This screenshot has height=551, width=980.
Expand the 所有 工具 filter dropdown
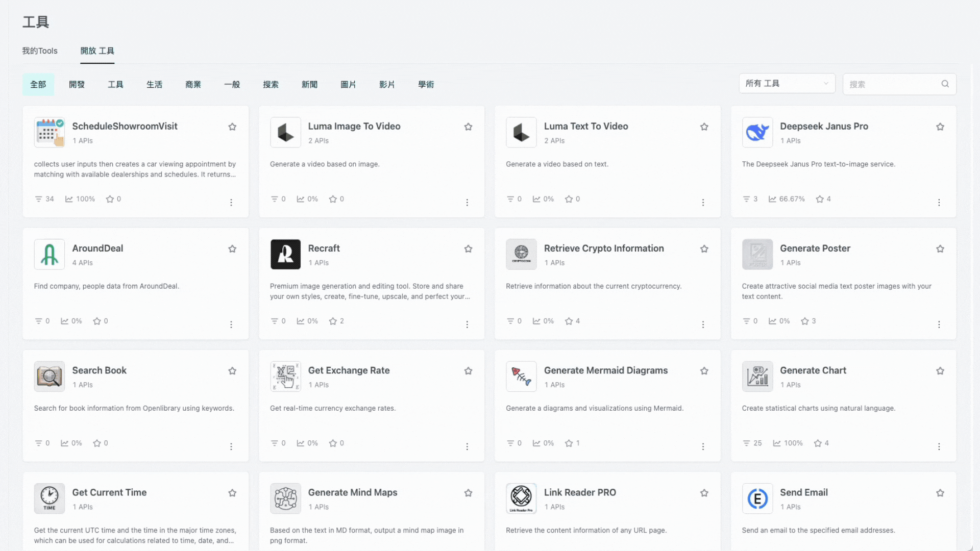[x=787, y=84]
